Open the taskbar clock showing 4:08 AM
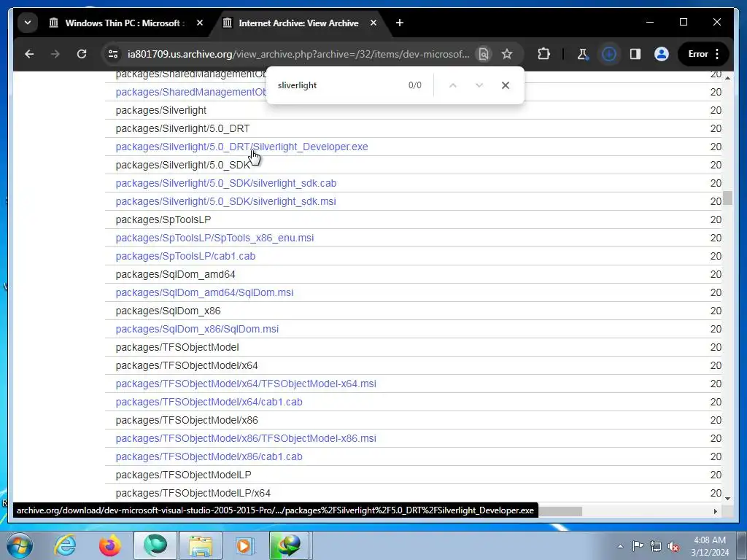Screen dimensions: 747x560 pos(710,546)
